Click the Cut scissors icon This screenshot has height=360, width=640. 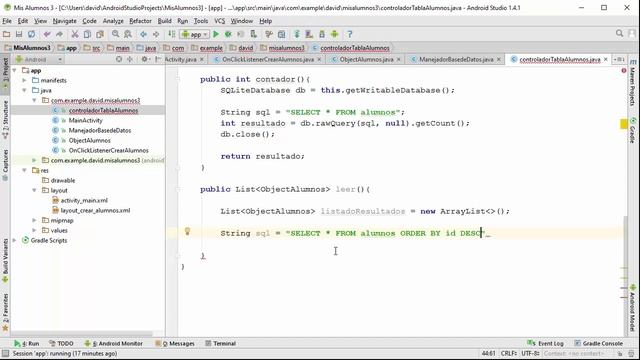[75, 34]
